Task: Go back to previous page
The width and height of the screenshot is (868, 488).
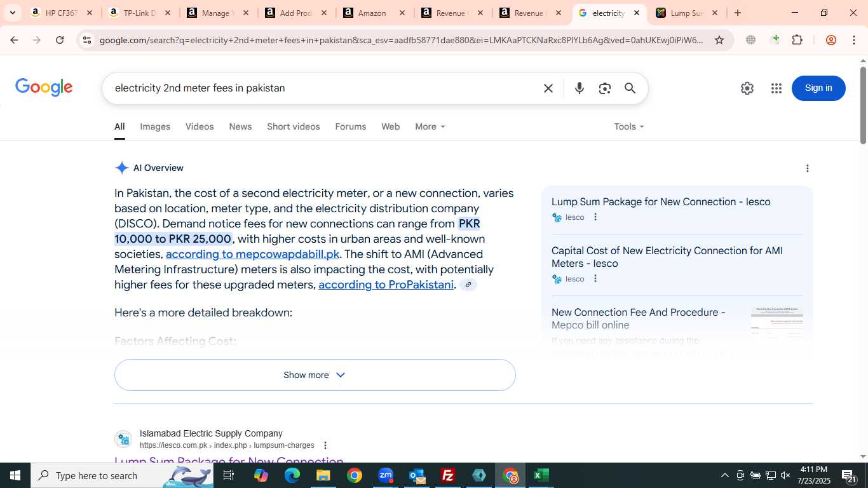Action: (x=14, y=40)
